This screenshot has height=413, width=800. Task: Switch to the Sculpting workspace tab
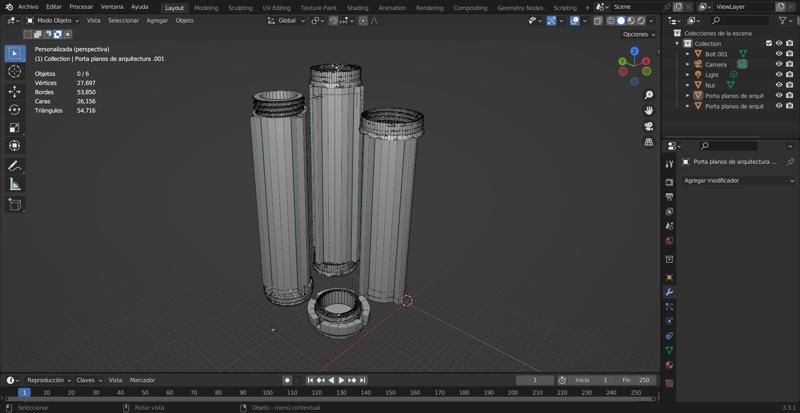240,7
